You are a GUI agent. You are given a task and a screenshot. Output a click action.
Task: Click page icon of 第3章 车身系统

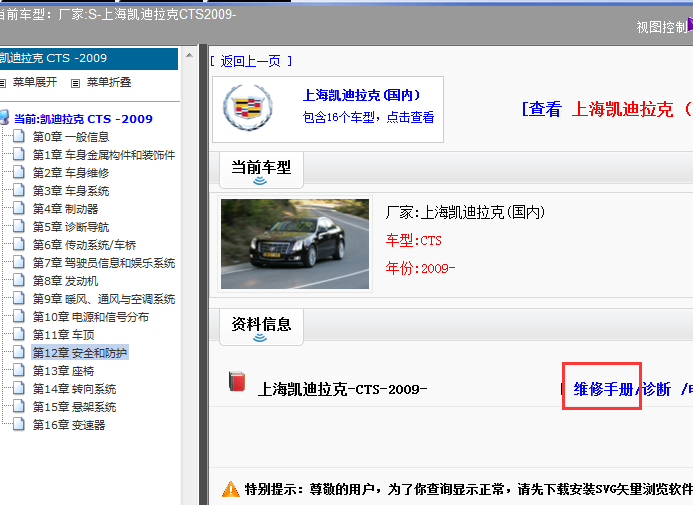click(19, 190)
